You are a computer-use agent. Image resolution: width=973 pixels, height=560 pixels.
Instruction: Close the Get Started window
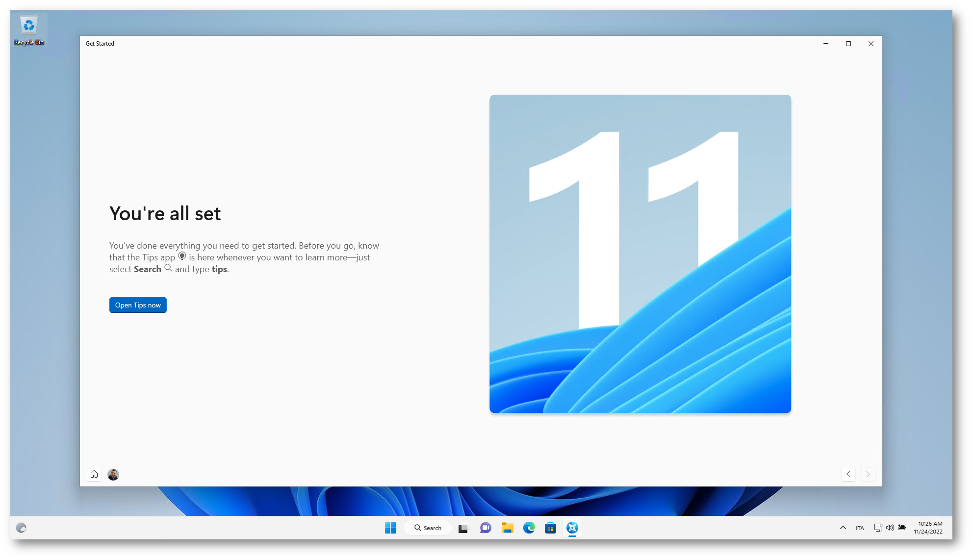[x=871, y=44]
